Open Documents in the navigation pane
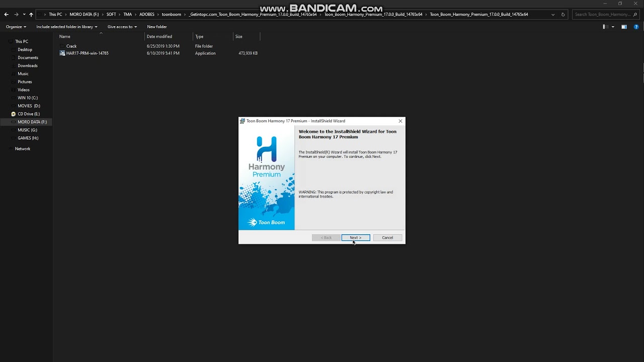Viewport: 644px width, 362px height. click(28, 58)
